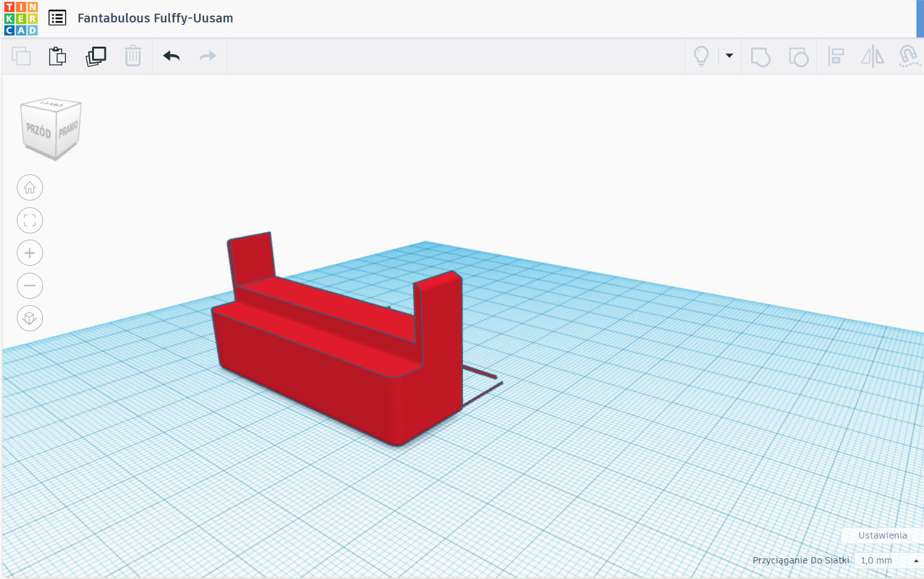Switch perspective with the orthographic cube icon
924x579 pixels.
[x=30, y=318]
